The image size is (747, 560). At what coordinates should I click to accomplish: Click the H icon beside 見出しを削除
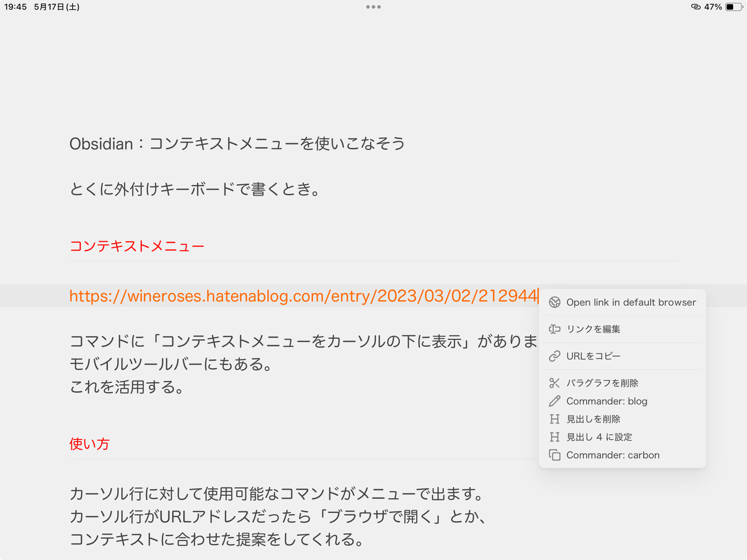coord(555,419)
